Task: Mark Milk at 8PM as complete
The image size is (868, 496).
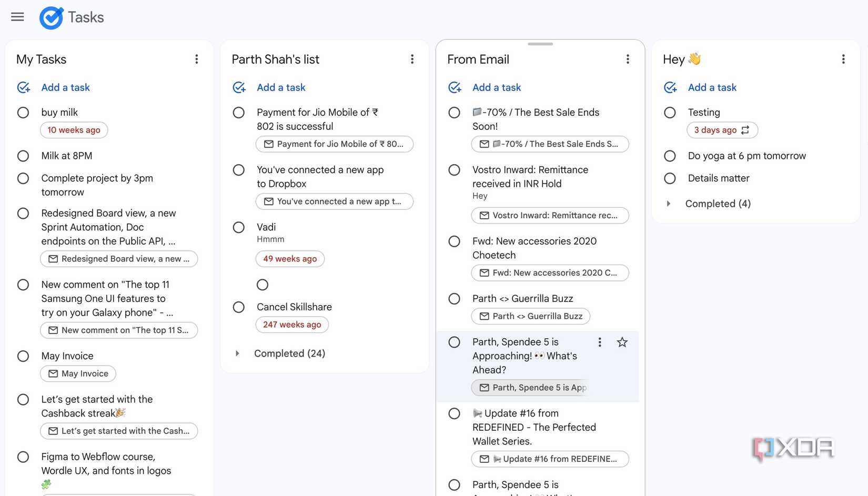Action: click(23, 156)
